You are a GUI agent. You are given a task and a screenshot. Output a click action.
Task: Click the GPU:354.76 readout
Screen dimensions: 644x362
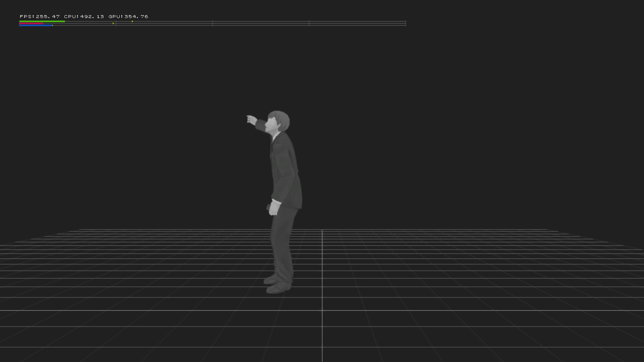[x=128, y=16]
